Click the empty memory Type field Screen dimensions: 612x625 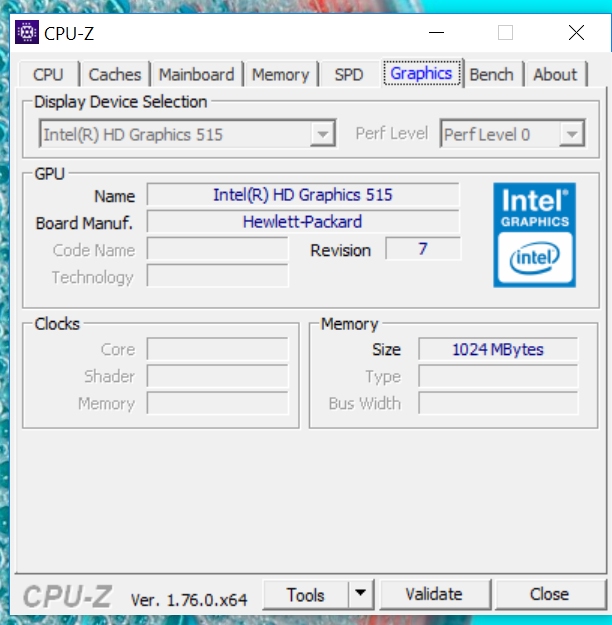498,376
